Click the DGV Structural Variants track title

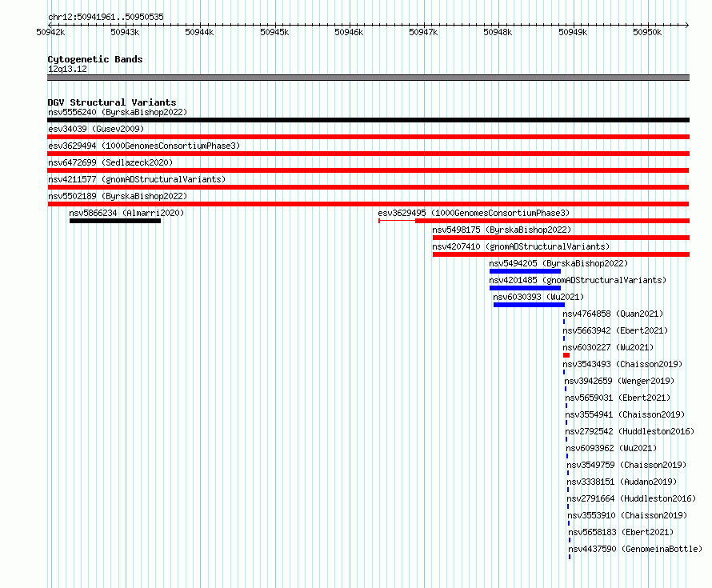(x=112, y=102)
